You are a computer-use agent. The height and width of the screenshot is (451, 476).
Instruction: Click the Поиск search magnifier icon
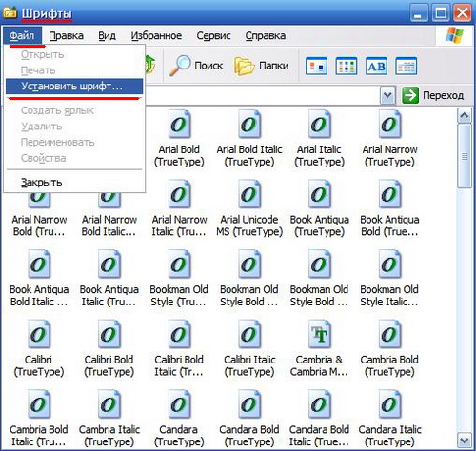(179, 66)
